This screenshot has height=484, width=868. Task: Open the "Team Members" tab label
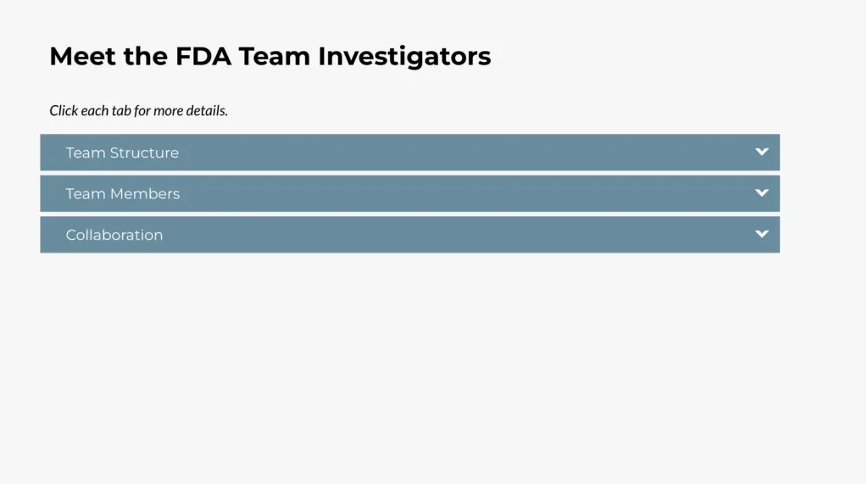point(123,193)
